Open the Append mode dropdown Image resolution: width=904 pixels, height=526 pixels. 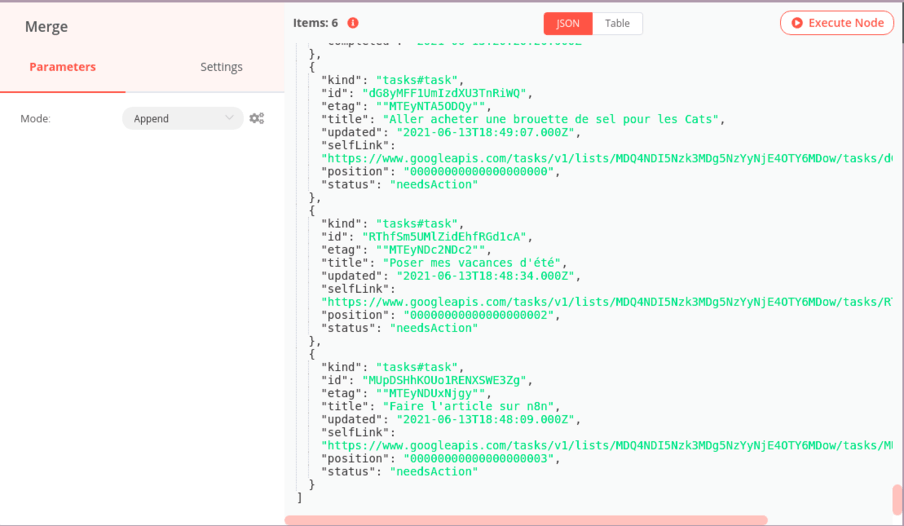pyautogui.click(x=182, y=118)
